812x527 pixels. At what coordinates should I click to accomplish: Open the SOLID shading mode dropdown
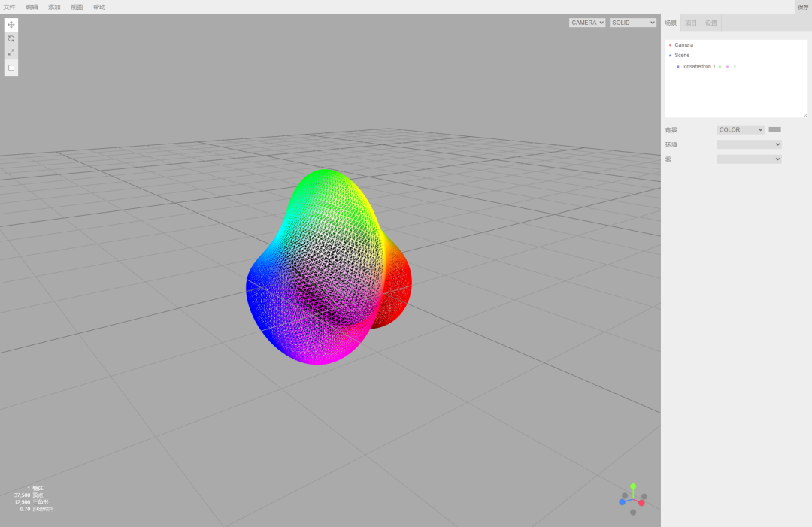(x=633, y=23)
